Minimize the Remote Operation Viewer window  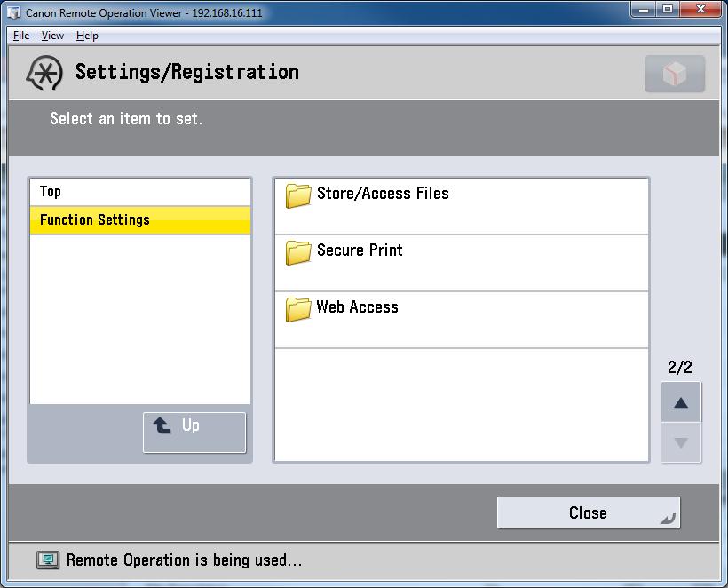(644, 10)
